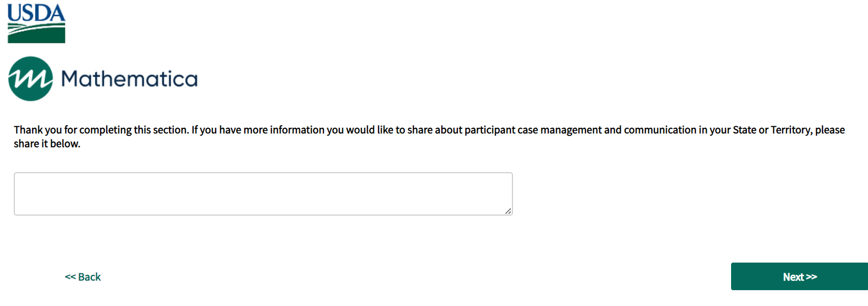The image size is (868, 306).
Task: Click the double chevrons before Back
Action: pos(70,277)
